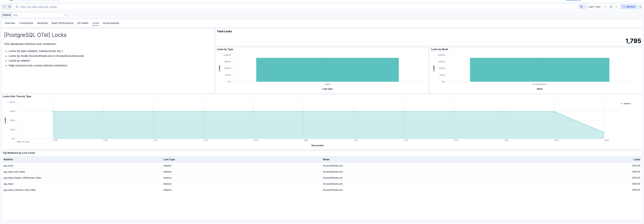644x224 pixels.
Task: Select the Workload tab
Action: (x=42, y=23)
